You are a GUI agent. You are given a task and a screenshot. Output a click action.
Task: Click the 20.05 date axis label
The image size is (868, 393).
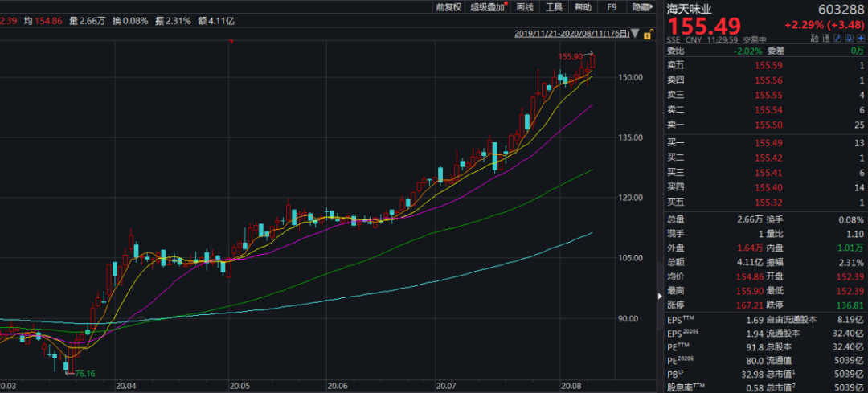tap(240, 385)
